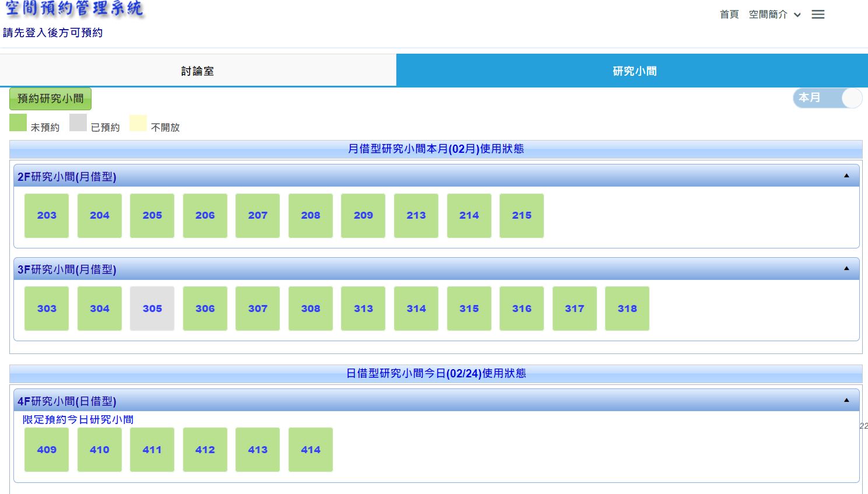This screenshot has height=494, width=868.
Task: Open the hamburger menu icon
Action: 818,15
